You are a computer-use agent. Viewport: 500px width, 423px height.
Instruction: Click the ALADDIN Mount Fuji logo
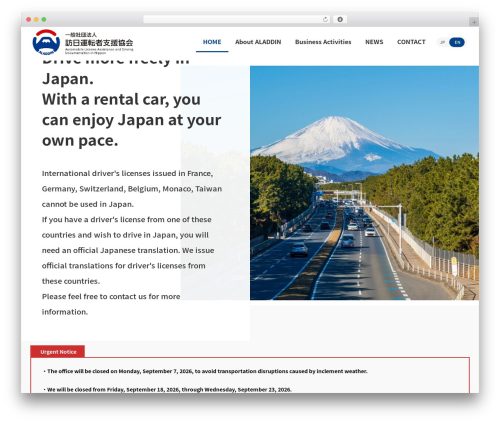pyautogui.click(x=46, y=42)
